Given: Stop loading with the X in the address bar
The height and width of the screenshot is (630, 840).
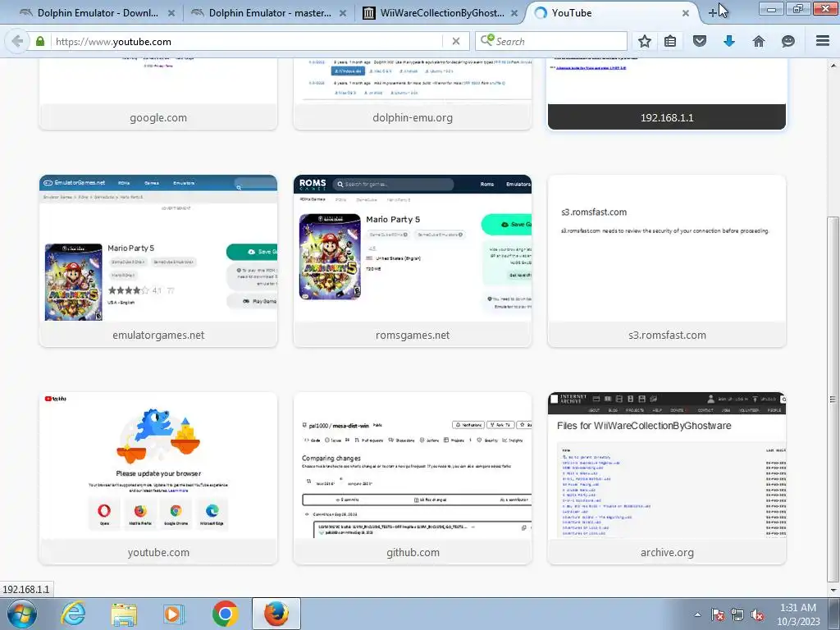Looking at the screenshot, I should pyautogui.click(x=456, y=41).
